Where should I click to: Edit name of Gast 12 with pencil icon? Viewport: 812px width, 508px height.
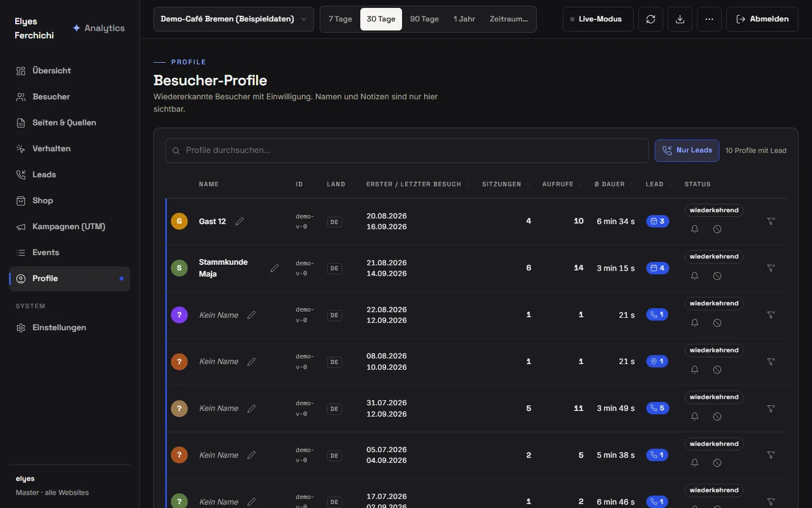[240, 221]
